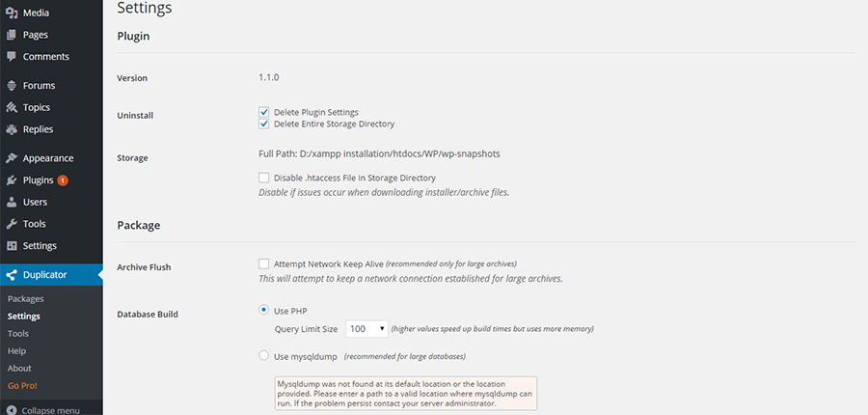Uncheck Delete Entire Storage Directory
Viewport: 868px width, 415px height.
(x=264, y=124)
